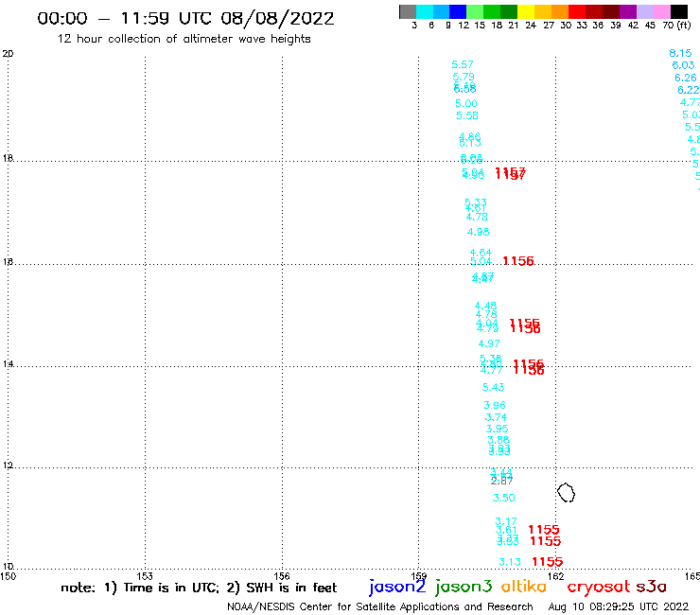Click the orange swatch in the legend bar
This screenshot has height=615, width=700.
coord(559,11)
